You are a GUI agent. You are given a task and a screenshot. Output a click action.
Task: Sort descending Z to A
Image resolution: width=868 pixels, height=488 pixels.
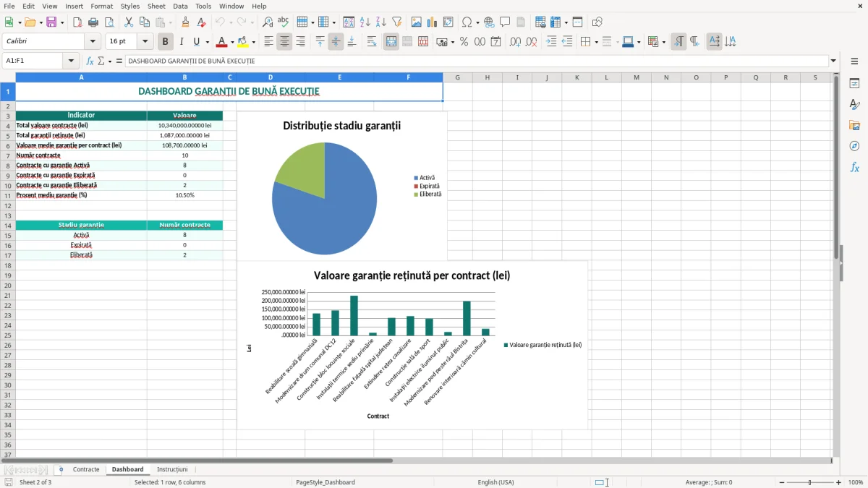[380, 22]
